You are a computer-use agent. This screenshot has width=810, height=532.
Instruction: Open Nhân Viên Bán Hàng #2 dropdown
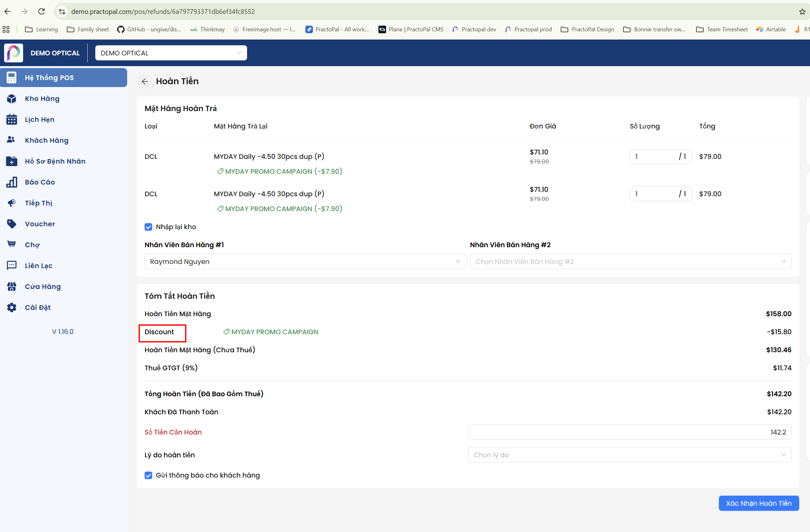point(631,261)
